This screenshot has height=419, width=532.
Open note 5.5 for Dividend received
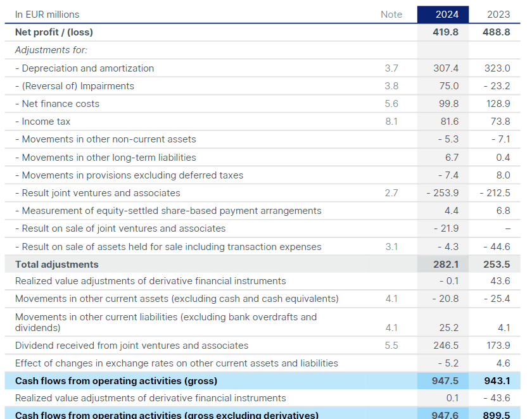point(391,345)
